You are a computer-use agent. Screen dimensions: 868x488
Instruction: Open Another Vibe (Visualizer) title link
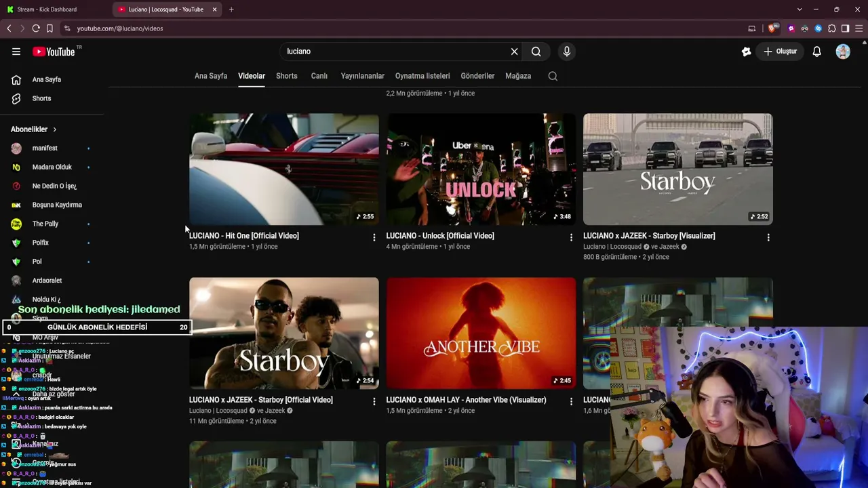click(466, 400)
